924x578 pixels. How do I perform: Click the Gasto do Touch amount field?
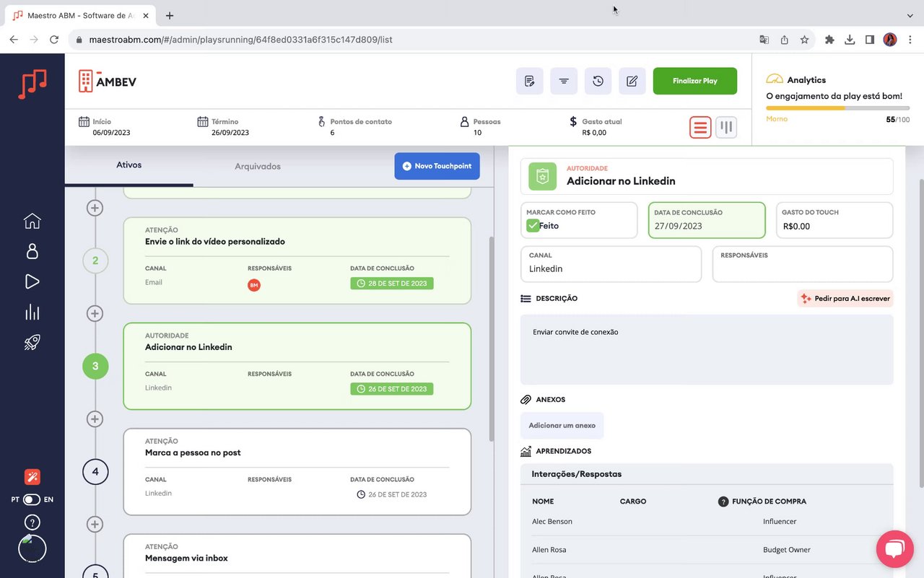point(834,220)
